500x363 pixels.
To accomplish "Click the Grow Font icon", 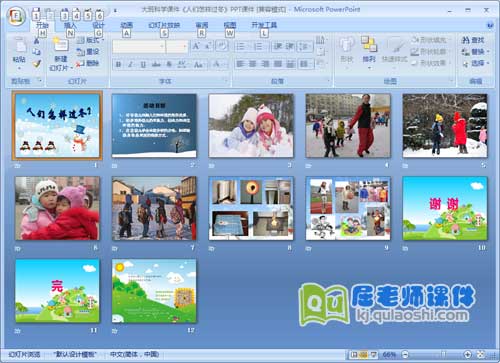I will point(196,46).
